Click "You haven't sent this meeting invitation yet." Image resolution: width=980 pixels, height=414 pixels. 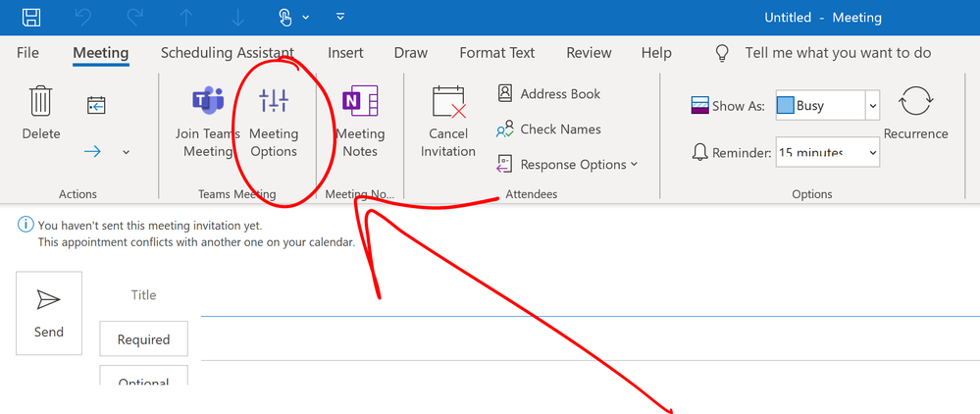(x=150, y=226)
